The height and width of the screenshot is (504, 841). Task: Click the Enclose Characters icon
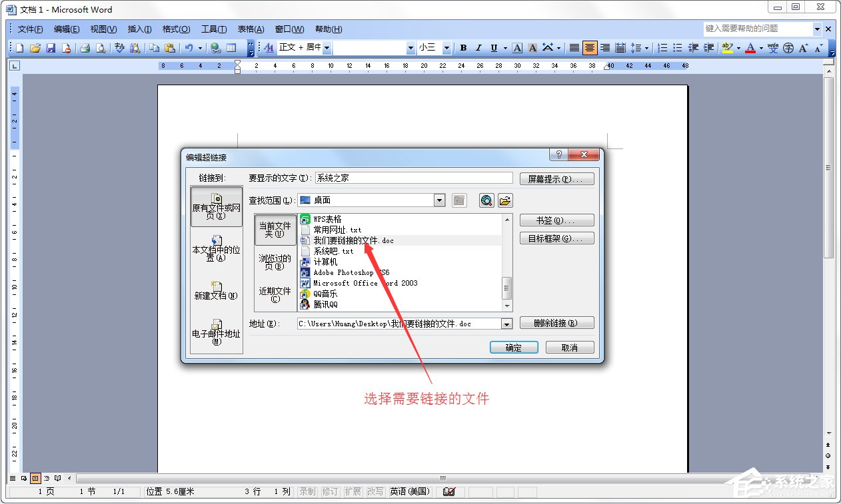click(788, 48)
